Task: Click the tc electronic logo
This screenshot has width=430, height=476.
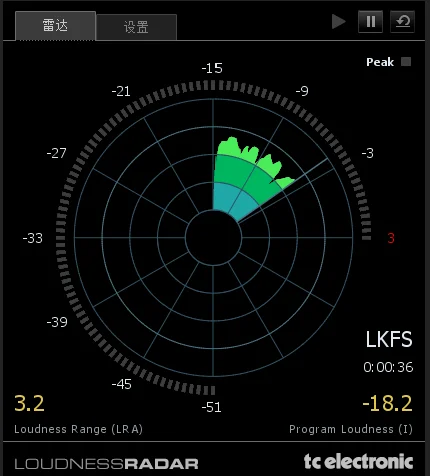Action: [358, 462]
